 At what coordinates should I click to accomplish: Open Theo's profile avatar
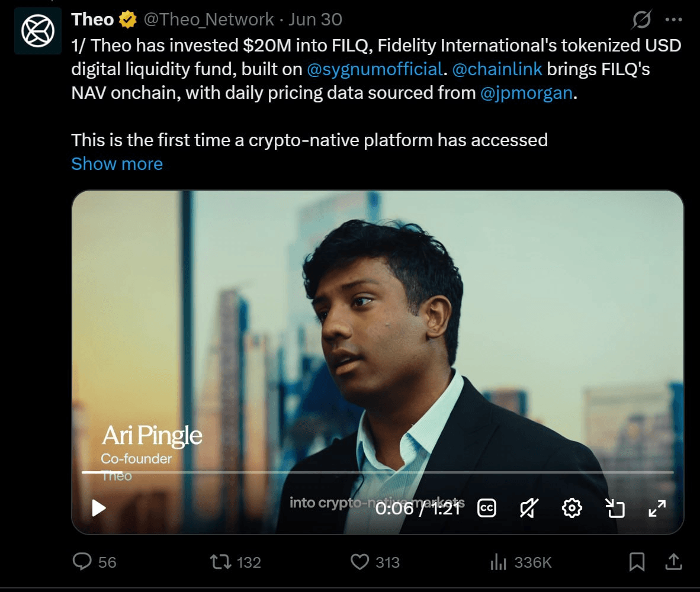point(38,31)
